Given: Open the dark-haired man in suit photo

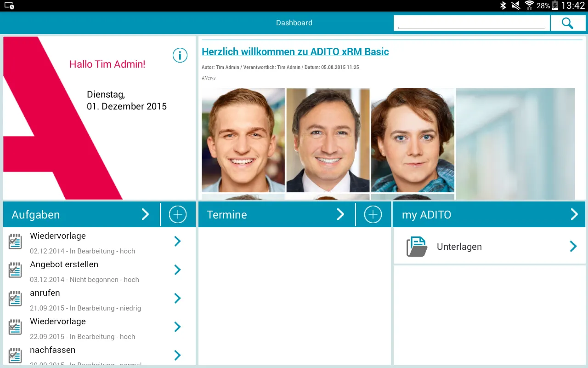Looking at the screenshot, I should coord(328,140).
